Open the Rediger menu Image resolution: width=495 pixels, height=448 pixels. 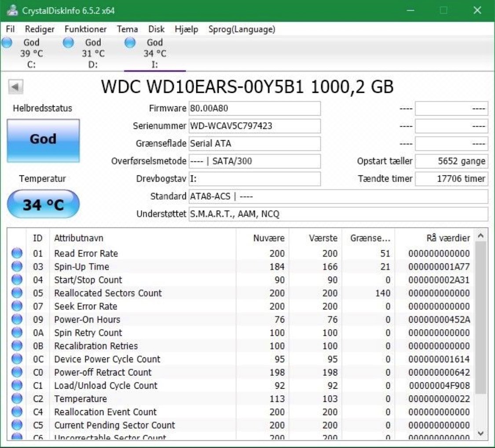coord(40,29)
